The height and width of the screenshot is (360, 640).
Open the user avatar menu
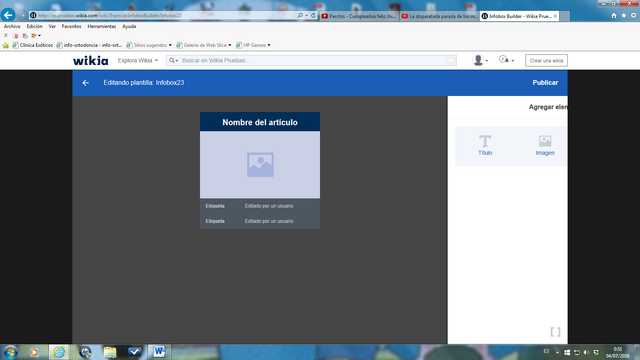coord(480,60)
